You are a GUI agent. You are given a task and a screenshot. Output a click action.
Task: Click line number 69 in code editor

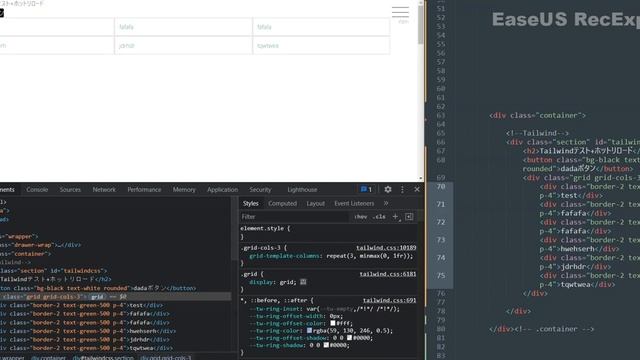(440, 178)
